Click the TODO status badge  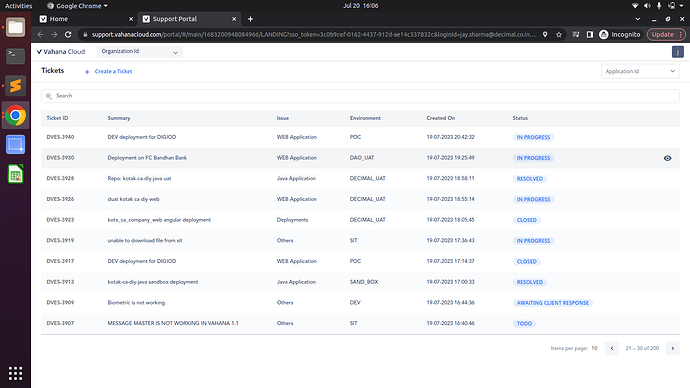point(524,323)
